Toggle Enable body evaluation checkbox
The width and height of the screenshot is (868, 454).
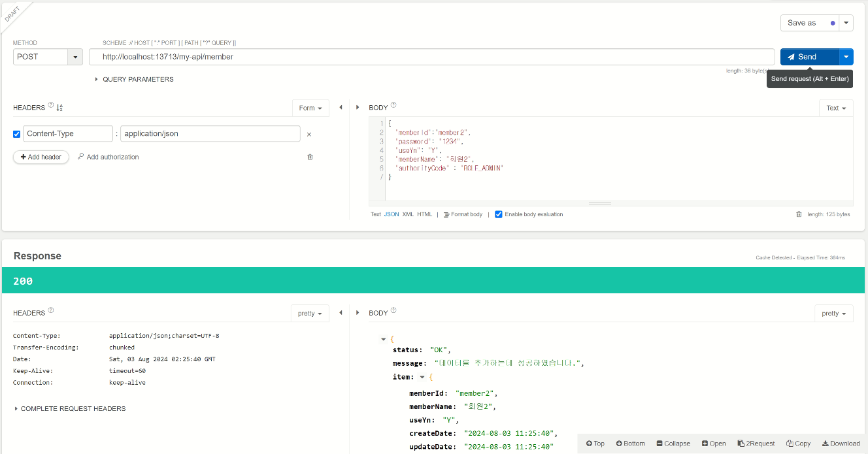pos(499,214)
